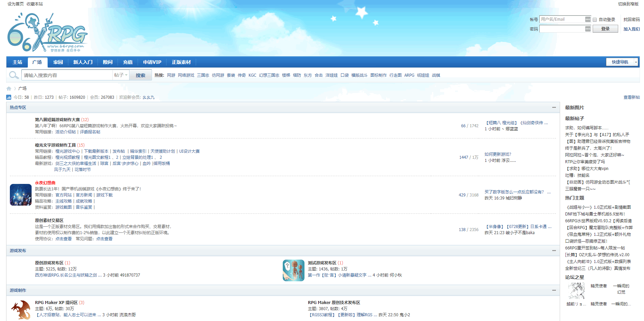Open RPG Maker XP dragon icon
Screen dimensions: 644x321
(x=21, y=310)
